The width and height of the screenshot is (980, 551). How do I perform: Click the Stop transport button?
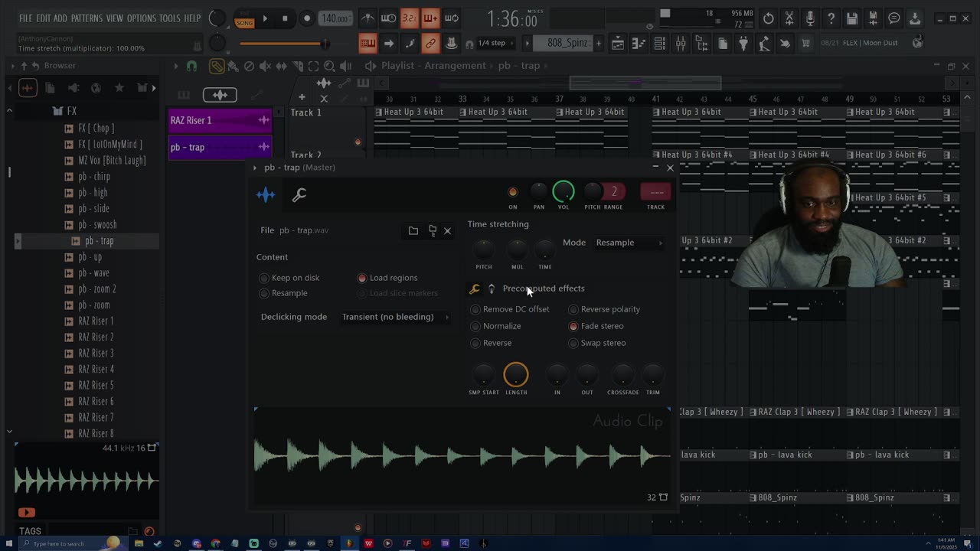(x=285, y=18)
